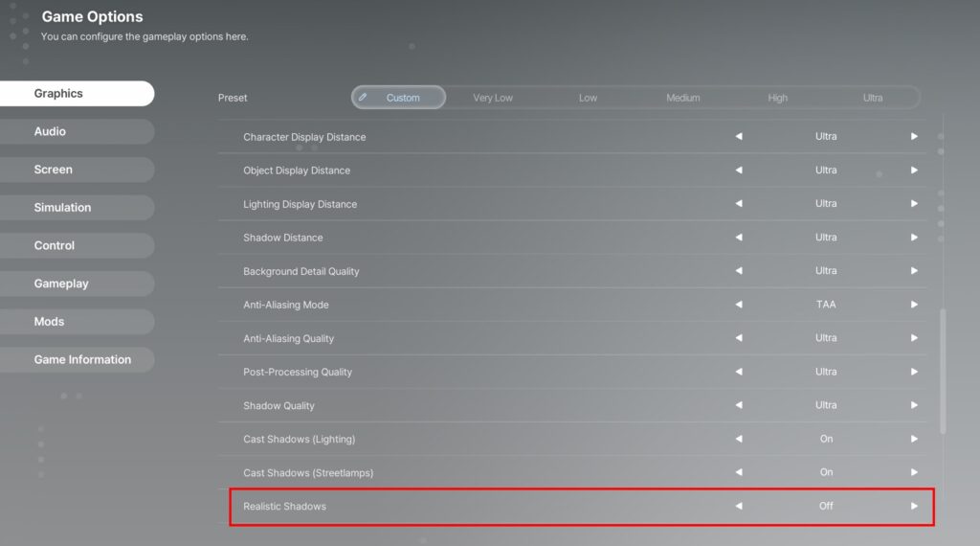Click right arrow for Realistic Shadows
980x546 pixels.
point(914,506)
